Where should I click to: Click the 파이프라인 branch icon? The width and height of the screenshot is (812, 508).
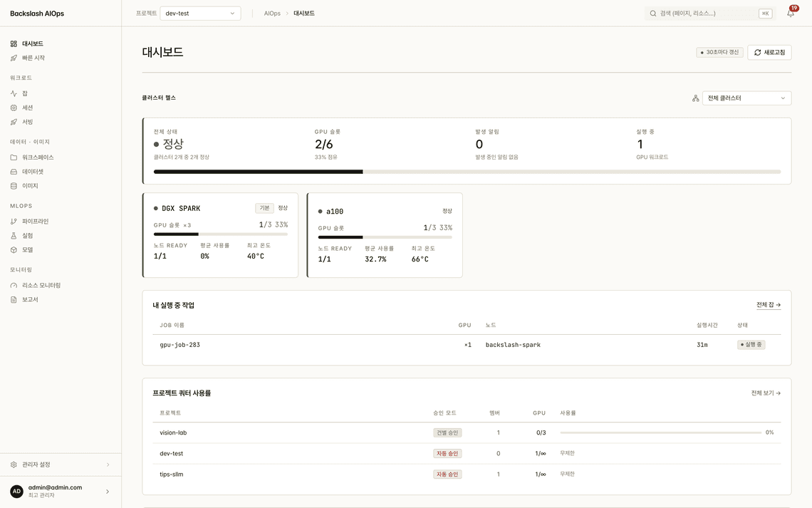coord(14,222)
